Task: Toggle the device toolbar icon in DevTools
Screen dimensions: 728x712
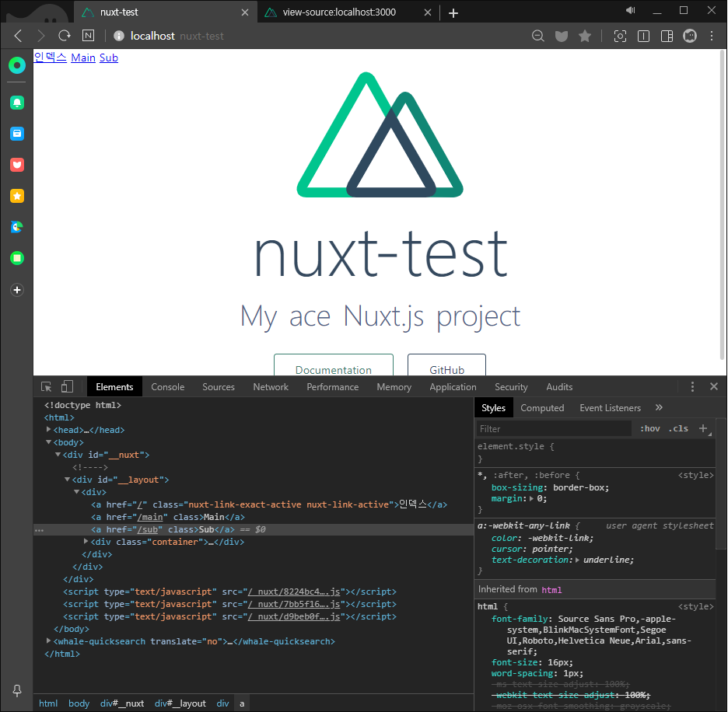Action: [68, 386]
